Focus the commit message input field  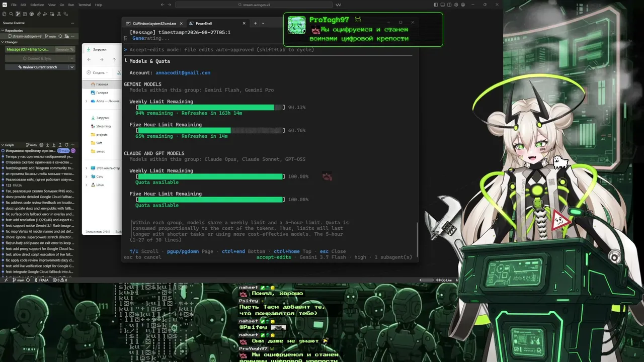pos(29,49)
